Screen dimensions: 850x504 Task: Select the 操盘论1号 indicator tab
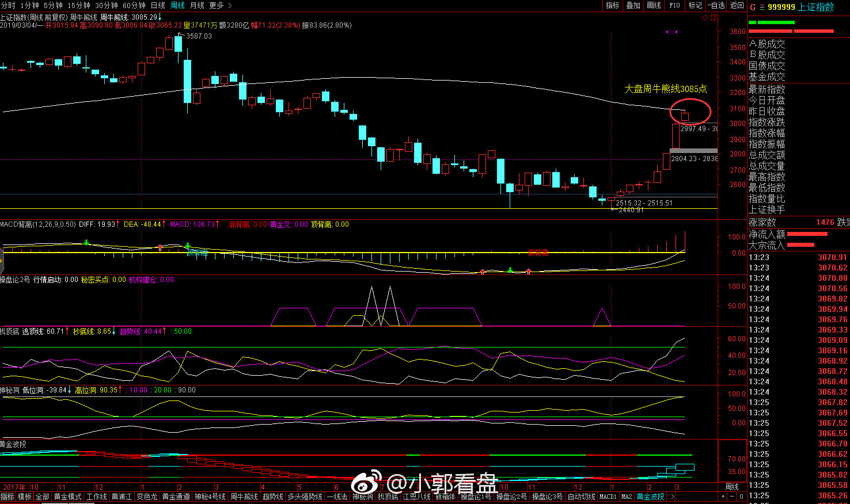pyautogui.click(x=476, y=497)
